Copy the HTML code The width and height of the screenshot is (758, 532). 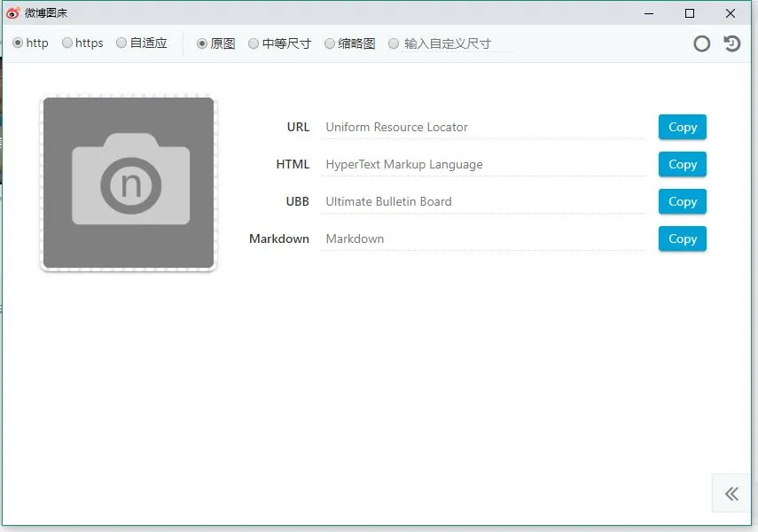682,164
